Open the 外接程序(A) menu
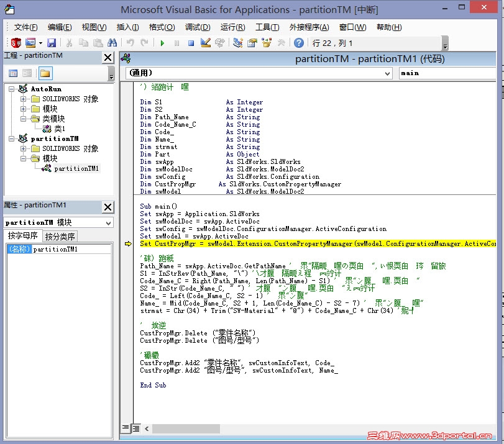 tap(309, 27)
